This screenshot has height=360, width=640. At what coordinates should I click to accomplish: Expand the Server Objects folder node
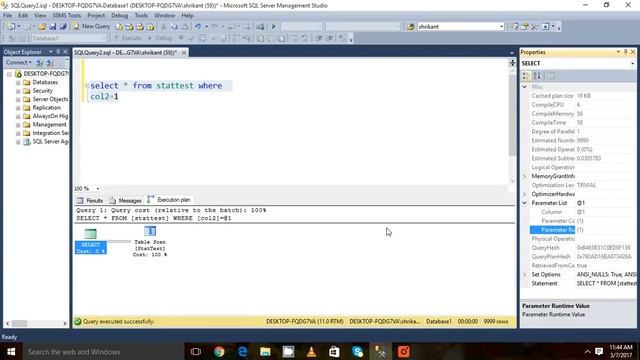[18, 99]
